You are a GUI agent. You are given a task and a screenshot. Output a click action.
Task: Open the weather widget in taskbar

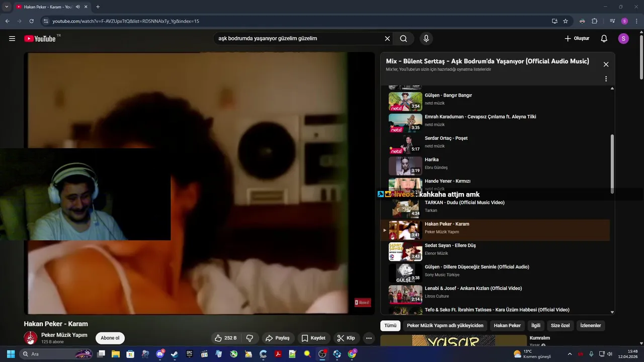(532, 354)
